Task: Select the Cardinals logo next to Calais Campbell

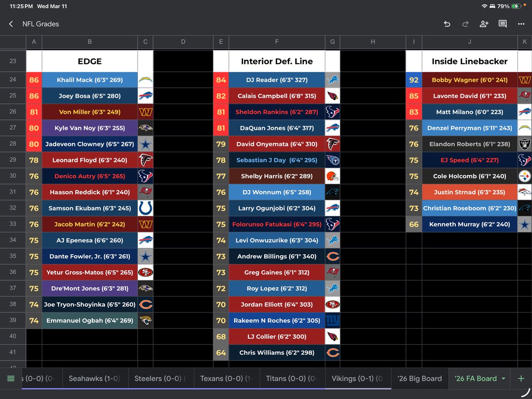Action: coord(332,96)
